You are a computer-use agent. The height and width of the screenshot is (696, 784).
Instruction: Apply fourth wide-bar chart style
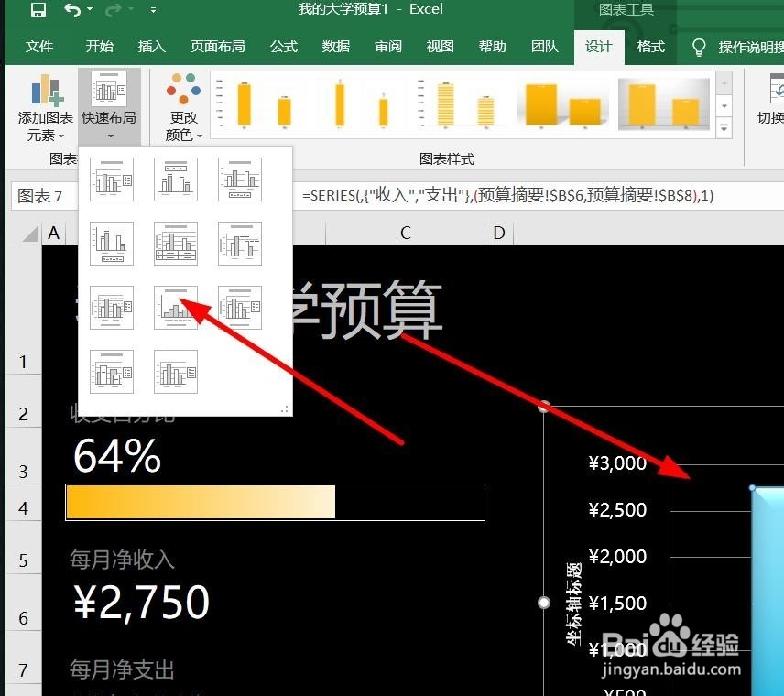563,105
